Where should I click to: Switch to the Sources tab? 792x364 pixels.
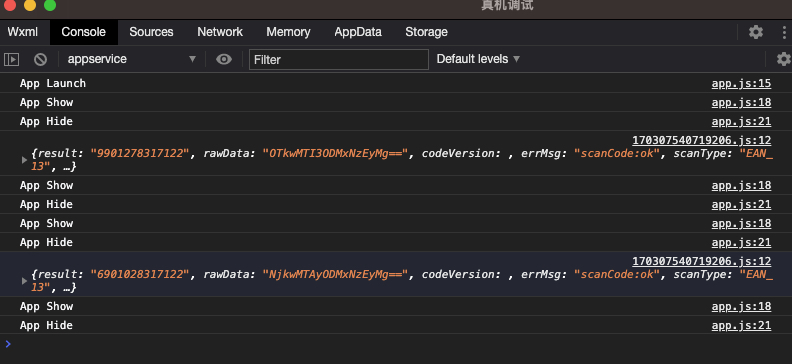pos(151,32)
